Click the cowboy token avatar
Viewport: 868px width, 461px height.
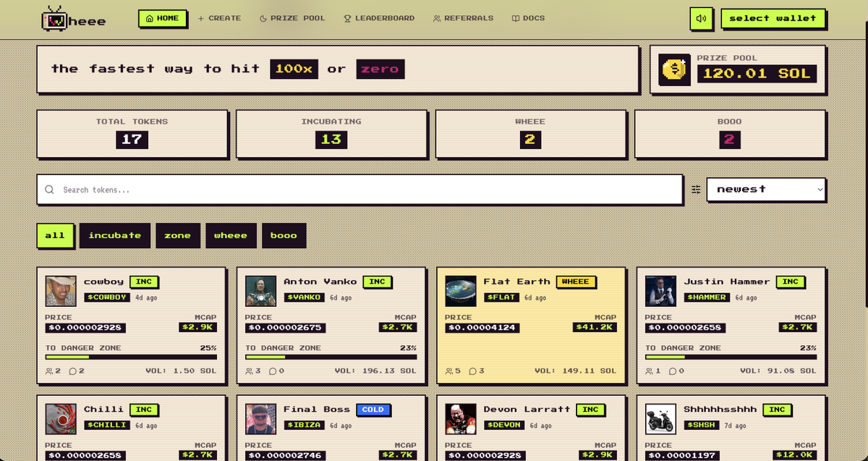click(x=61, y=291)
